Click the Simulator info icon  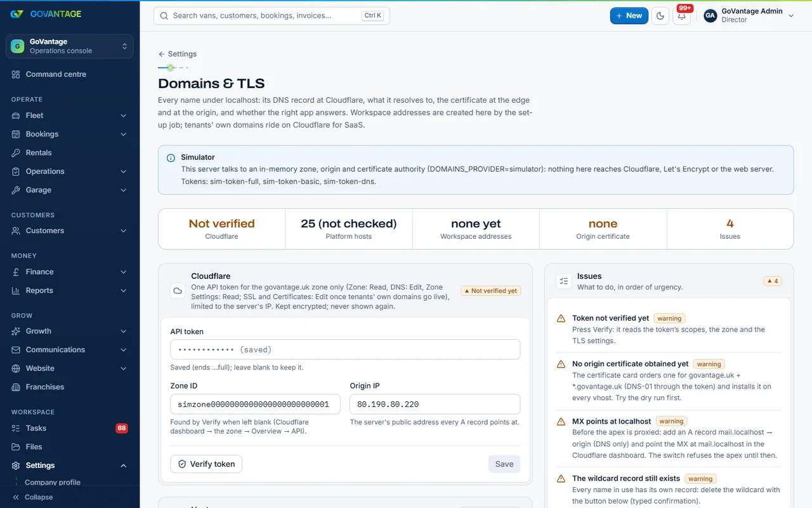coord(171,158)
